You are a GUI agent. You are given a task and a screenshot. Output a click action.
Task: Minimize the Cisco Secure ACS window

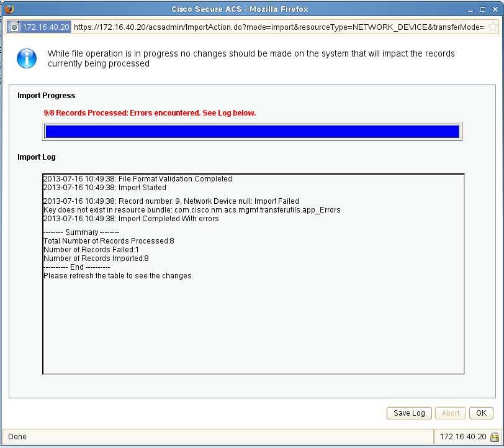pos(470,9)
